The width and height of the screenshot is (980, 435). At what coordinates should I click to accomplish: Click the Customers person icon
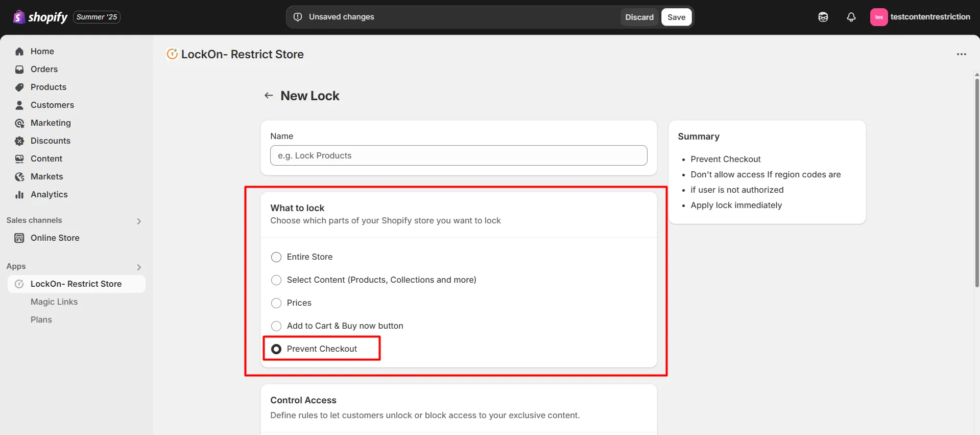coord(19,105)
